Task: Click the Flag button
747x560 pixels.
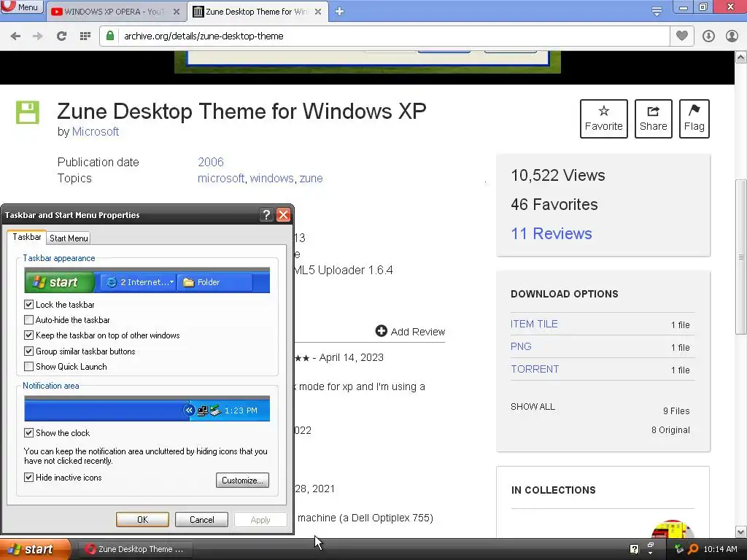Action: [x=694, y=119]
